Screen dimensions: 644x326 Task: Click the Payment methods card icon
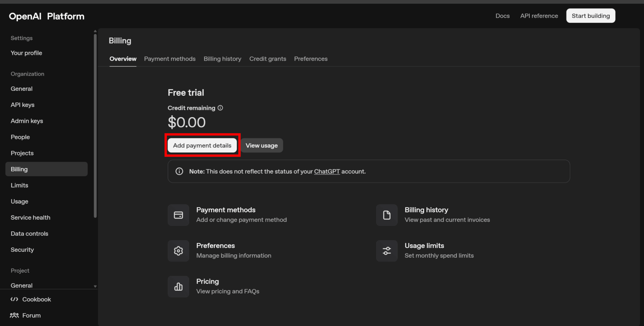pyautogui.click(x=178, y=215)
